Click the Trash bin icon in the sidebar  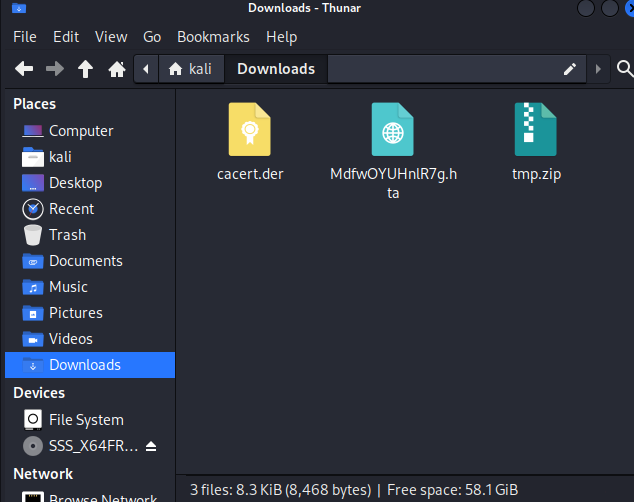33,235
